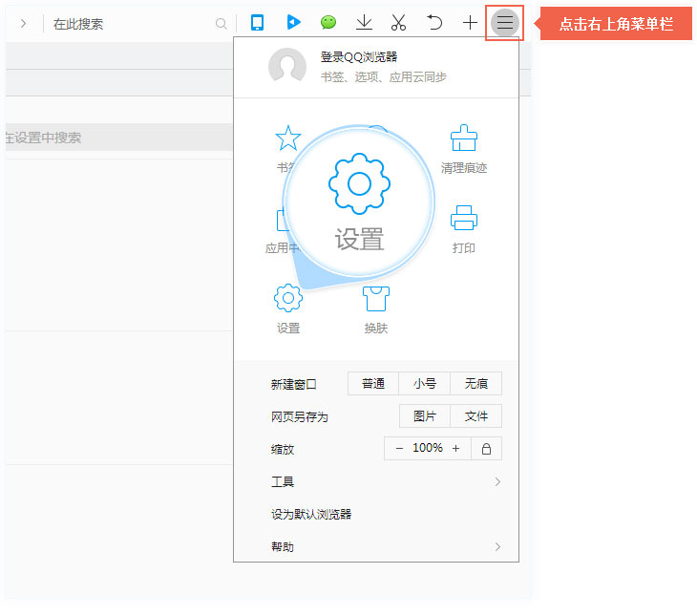Click the 打印 printer icon

(x=464, y=229)
